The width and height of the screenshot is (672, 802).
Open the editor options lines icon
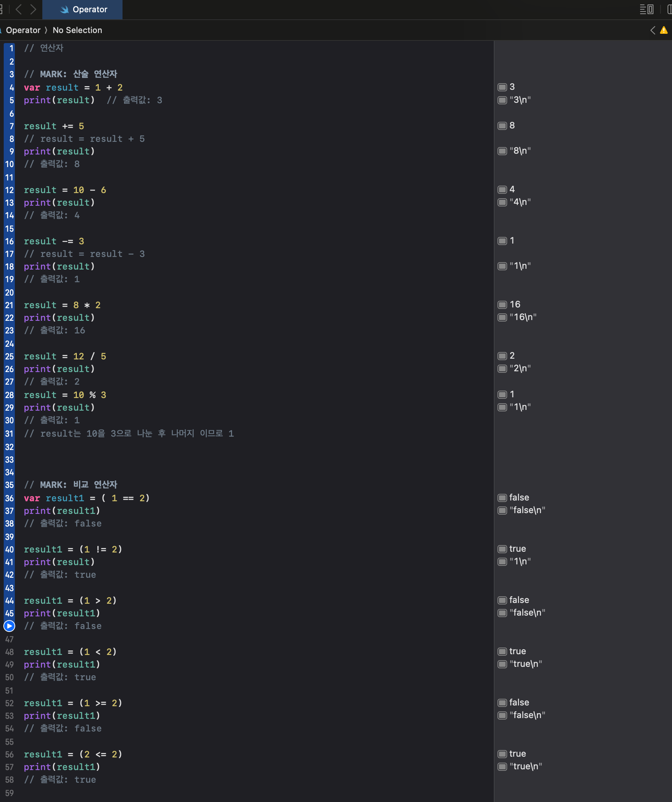click(x=646, y=9)
